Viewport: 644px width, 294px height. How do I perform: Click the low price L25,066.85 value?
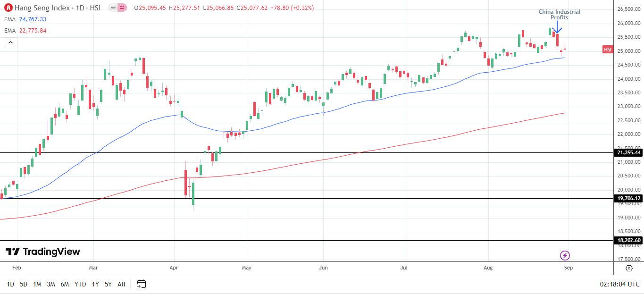[218, 8]
